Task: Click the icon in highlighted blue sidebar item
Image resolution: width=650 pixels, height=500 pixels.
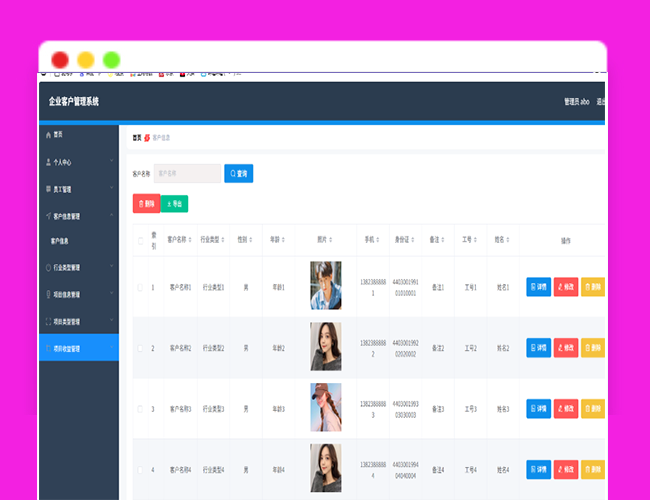Action: point(49,348)
